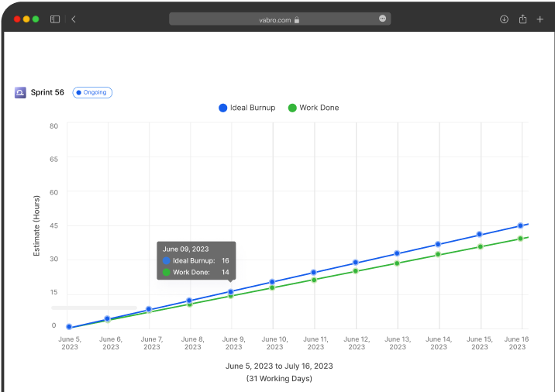The width and height of the screenshot is (555, 392).
Task: Open the downloads icon in toolbar
Action: click(504, 19)
